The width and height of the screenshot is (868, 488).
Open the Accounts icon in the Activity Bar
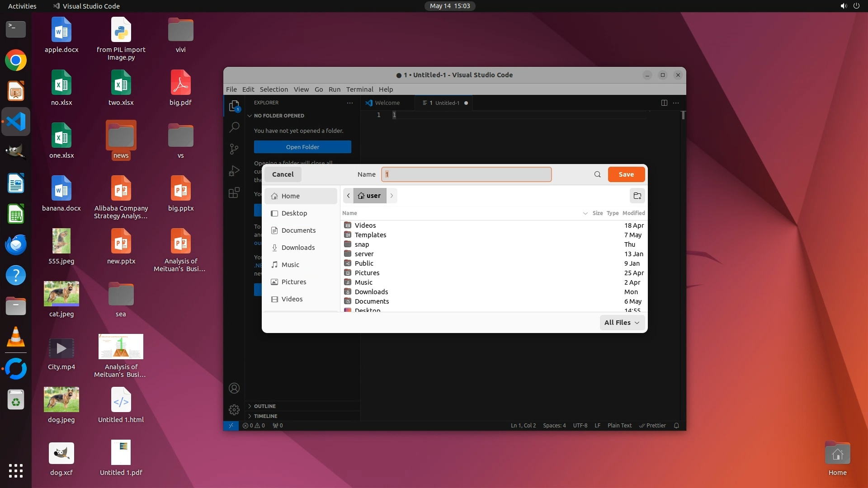pos(234,388)
